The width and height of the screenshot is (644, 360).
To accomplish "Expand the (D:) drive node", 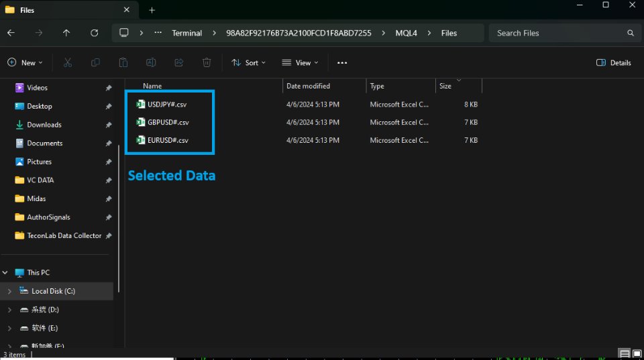I will click(x=9, y=310).
